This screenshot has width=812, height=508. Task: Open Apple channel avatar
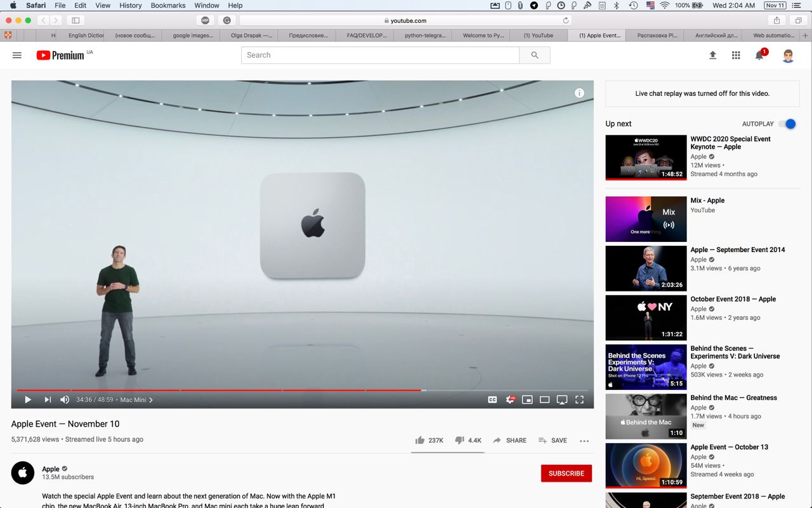point(23,472)
